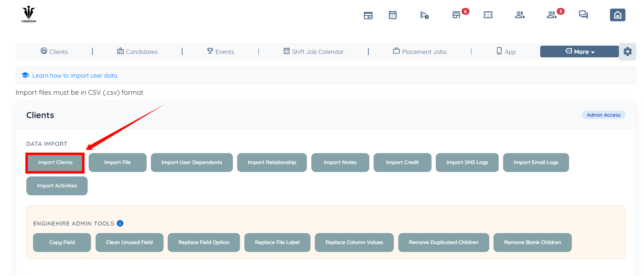Select the Import Relationship button

click(272, 162)
